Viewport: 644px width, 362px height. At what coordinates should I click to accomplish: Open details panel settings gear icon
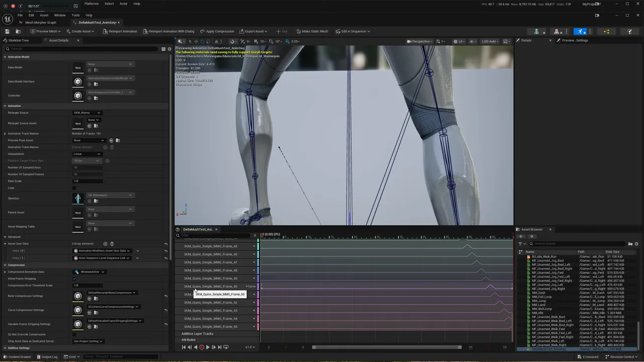click(170, 49)
